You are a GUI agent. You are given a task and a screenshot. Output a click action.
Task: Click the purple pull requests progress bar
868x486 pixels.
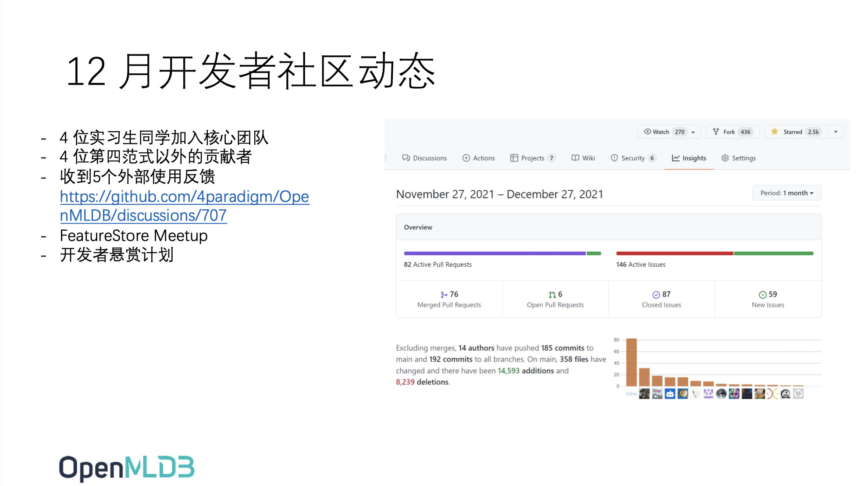[x=494, y=254]
